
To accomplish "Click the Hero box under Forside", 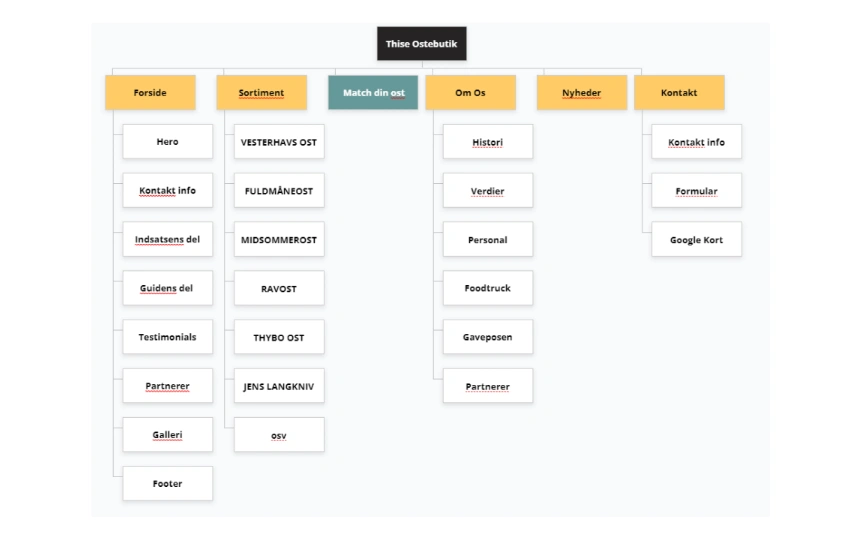I will (168, 141).
